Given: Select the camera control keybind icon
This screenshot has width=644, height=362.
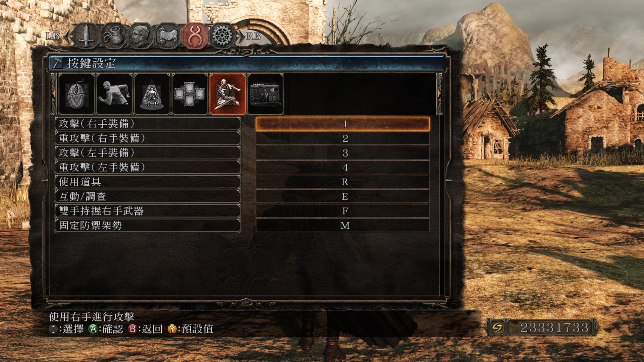Looking at the screenshot, I should (152, 94).
